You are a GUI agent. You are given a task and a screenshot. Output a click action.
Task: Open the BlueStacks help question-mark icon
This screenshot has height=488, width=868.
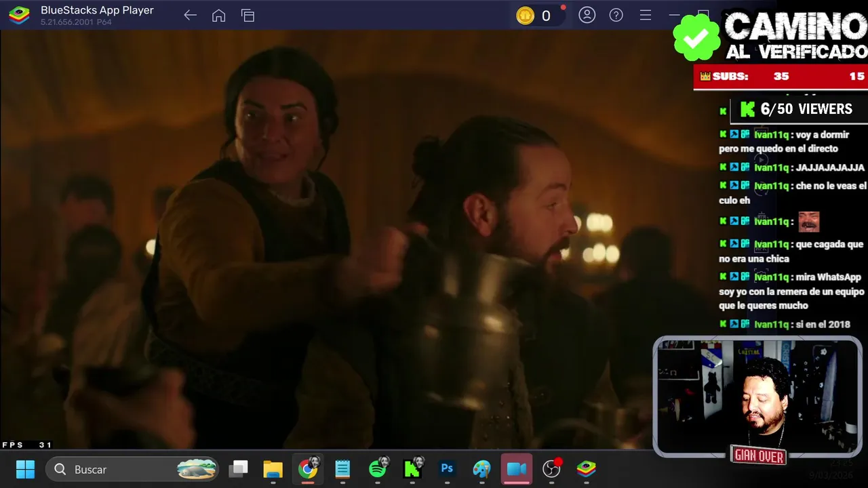(616, 15)
